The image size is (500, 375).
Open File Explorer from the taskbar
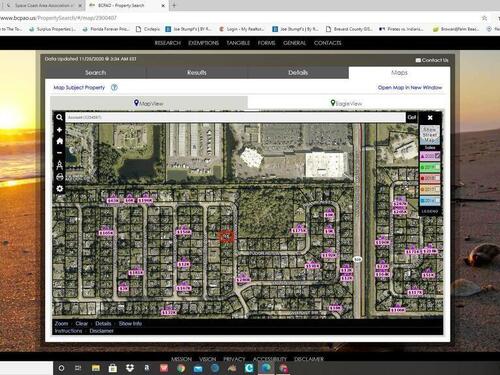96,368
